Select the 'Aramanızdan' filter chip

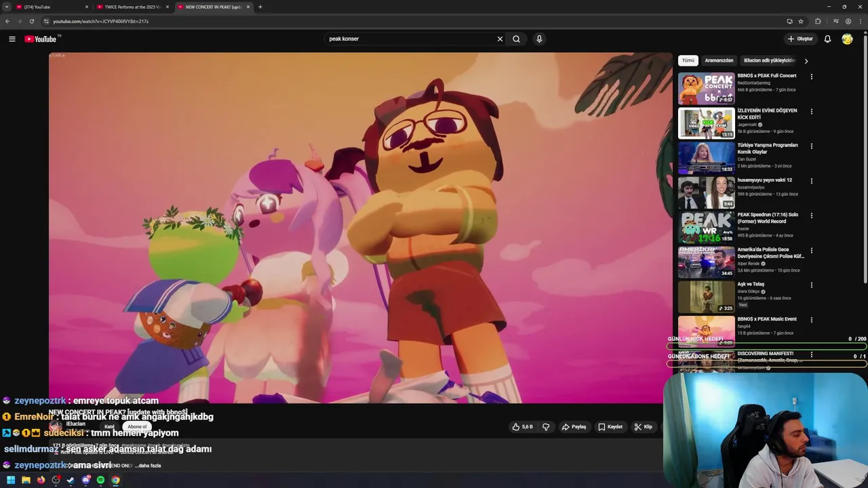coord(719,60)
